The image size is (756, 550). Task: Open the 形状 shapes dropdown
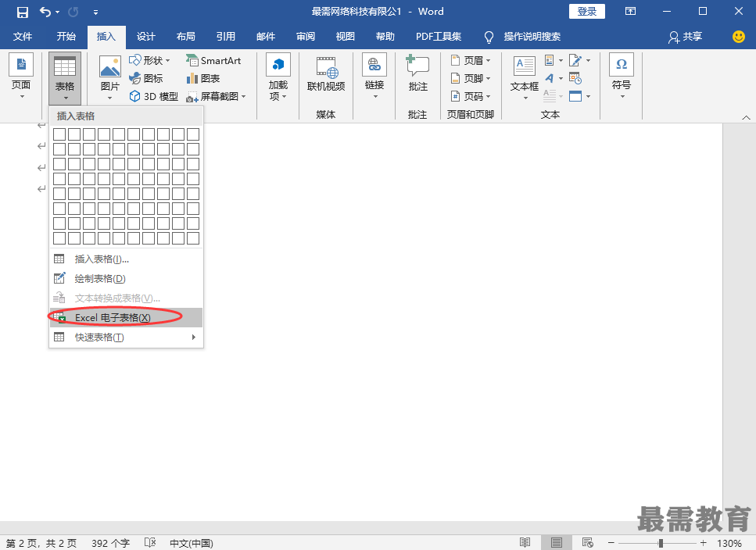coord(149,61)
